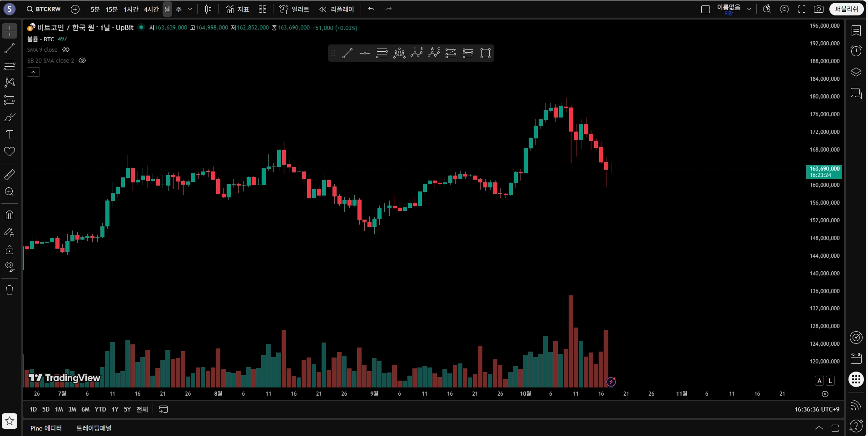Switch to the 트레이딩패널 tab
The width and height of the screenshot is (868, 436).
tap(94, 428)
